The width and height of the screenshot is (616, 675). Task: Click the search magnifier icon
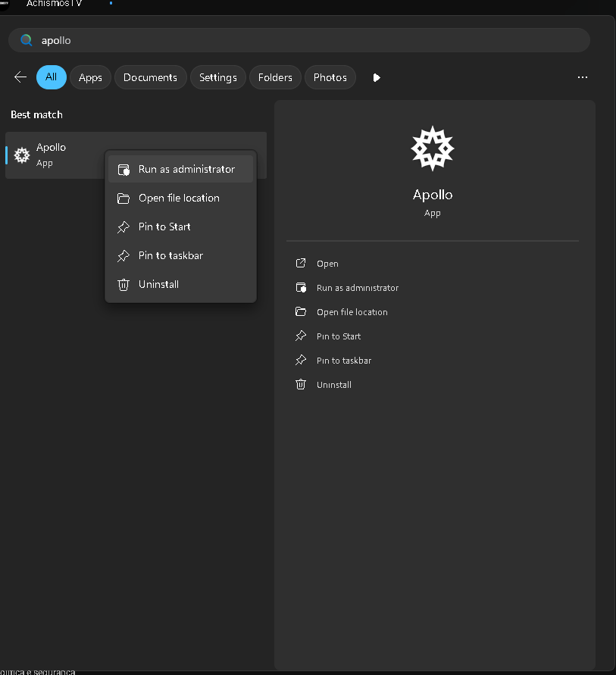coord(27,40)
